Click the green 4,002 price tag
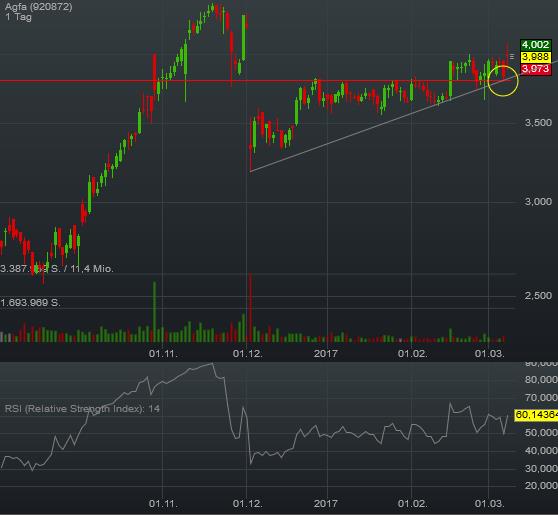Screen dimensions: 558x515 point(536,45)
